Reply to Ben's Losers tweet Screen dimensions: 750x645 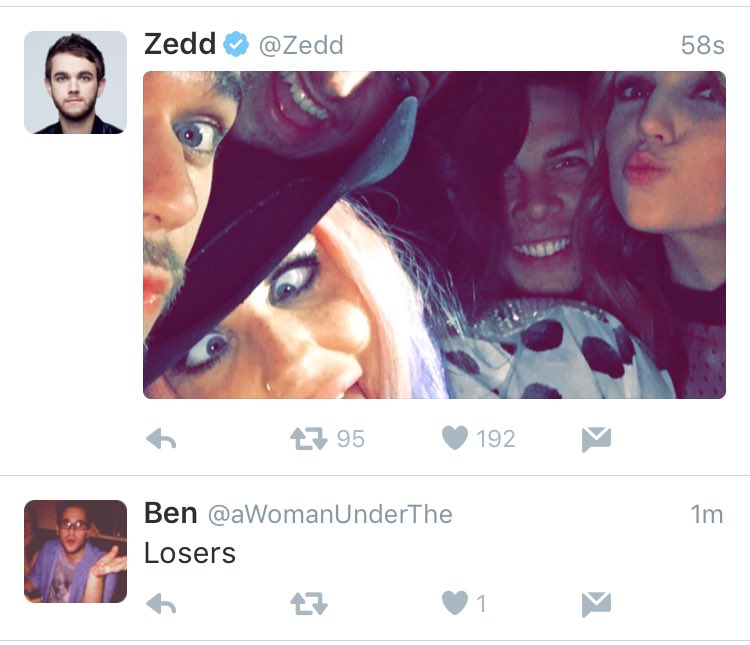161,603
